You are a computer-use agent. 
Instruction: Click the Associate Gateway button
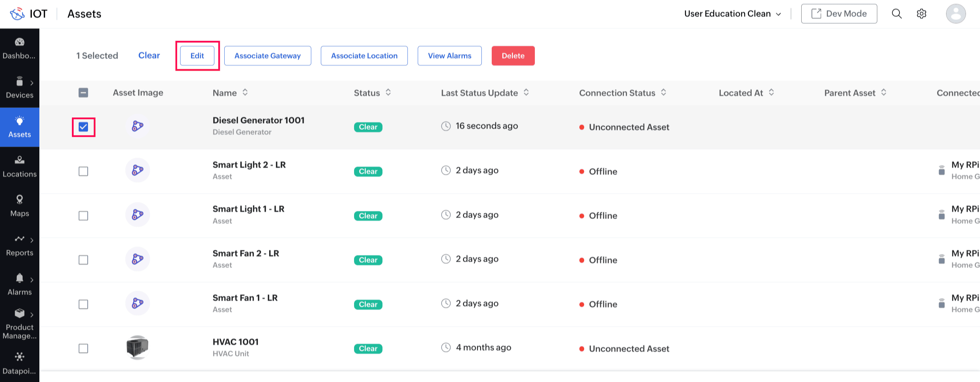[267, 56]
